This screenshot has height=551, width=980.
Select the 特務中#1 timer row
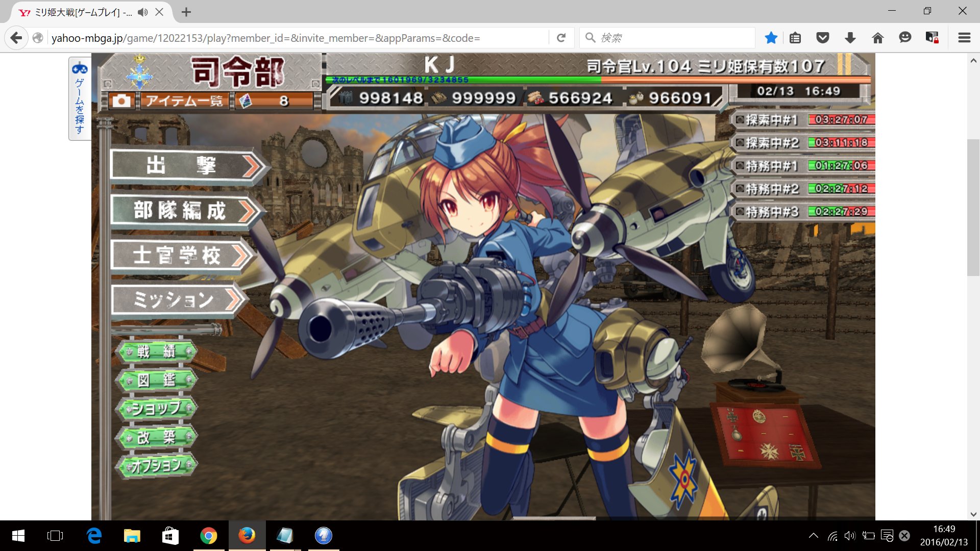click(x=804, y=166)
